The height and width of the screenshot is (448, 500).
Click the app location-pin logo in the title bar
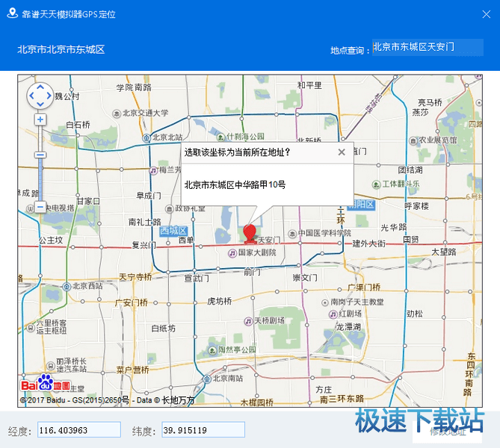[12, 13]
